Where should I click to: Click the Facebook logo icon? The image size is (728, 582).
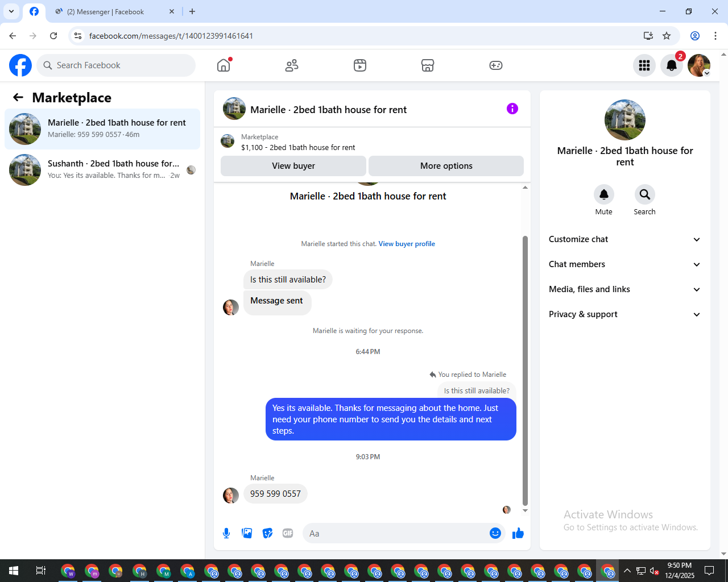(x=20, y=65)
